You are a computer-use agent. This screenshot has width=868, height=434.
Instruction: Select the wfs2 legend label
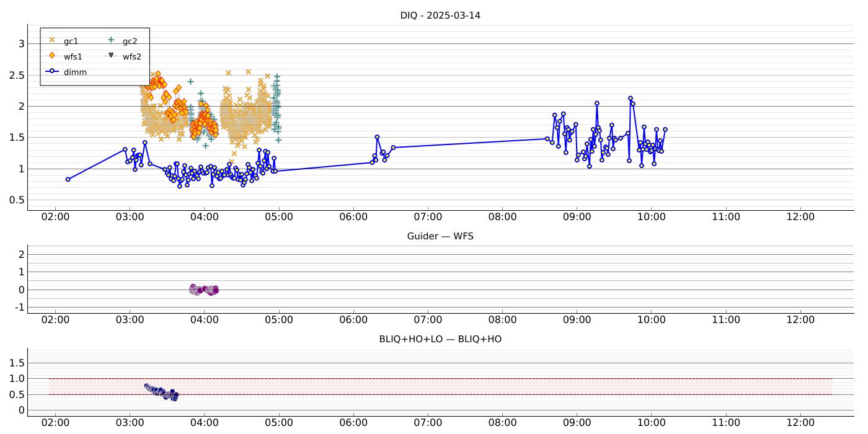(132, 56)
